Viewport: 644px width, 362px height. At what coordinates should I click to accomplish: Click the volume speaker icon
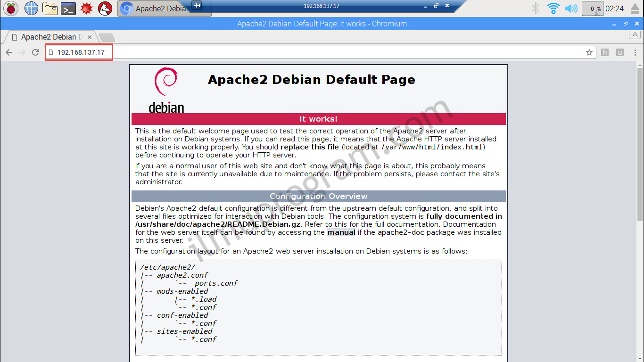point(571,8)
